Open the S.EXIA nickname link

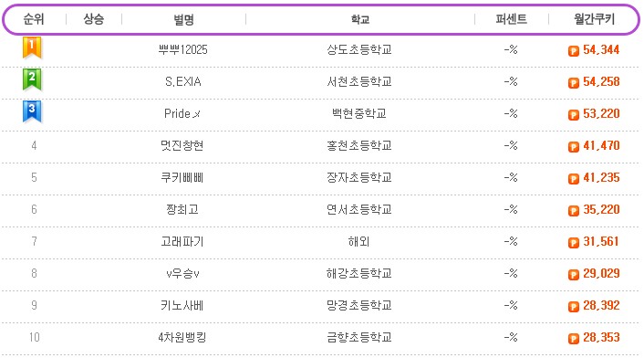coord(183,82)
